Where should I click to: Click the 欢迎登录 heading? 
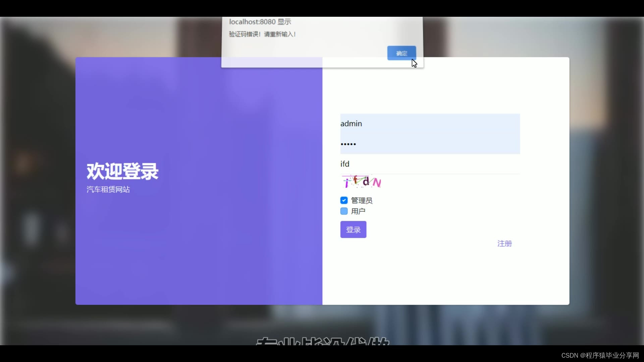pos(122,171)
